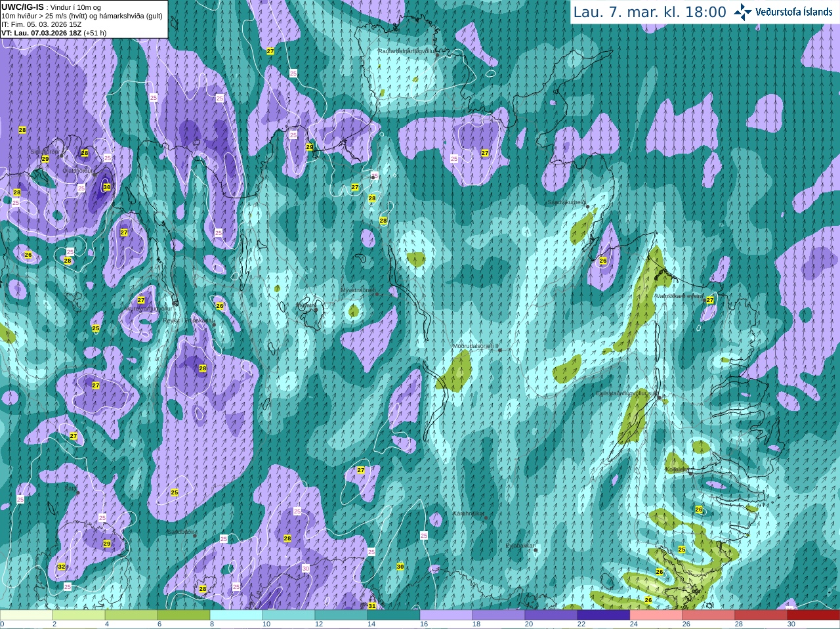Click the 2–4 m/s light green legend swatch
This screenshot has height=629, width=840.
point(79,615)
